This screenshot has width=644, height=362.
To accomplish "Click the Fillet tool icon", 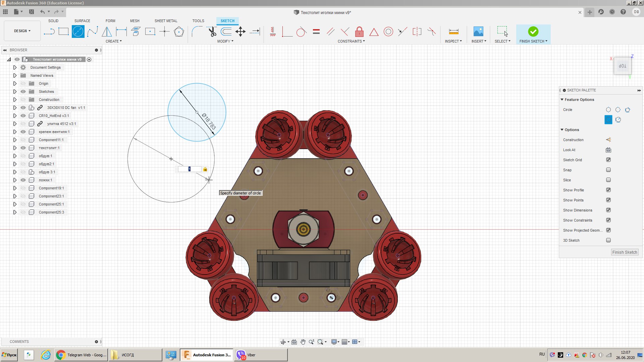I will tap(197, 32).
